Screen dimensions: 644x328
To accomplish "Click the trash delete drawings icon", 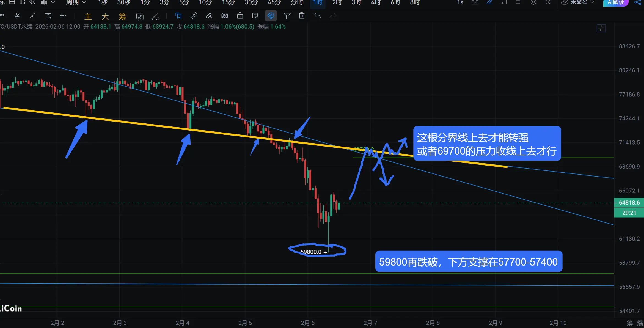I will pos(302,16).
